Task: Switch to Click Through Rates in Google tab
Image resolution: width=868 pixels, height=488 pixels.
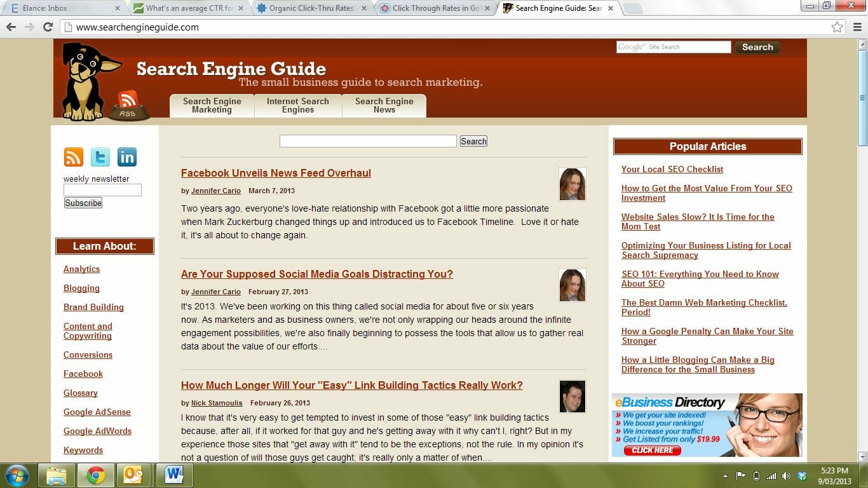Action: pyautogui.click(x=436, y=8)
